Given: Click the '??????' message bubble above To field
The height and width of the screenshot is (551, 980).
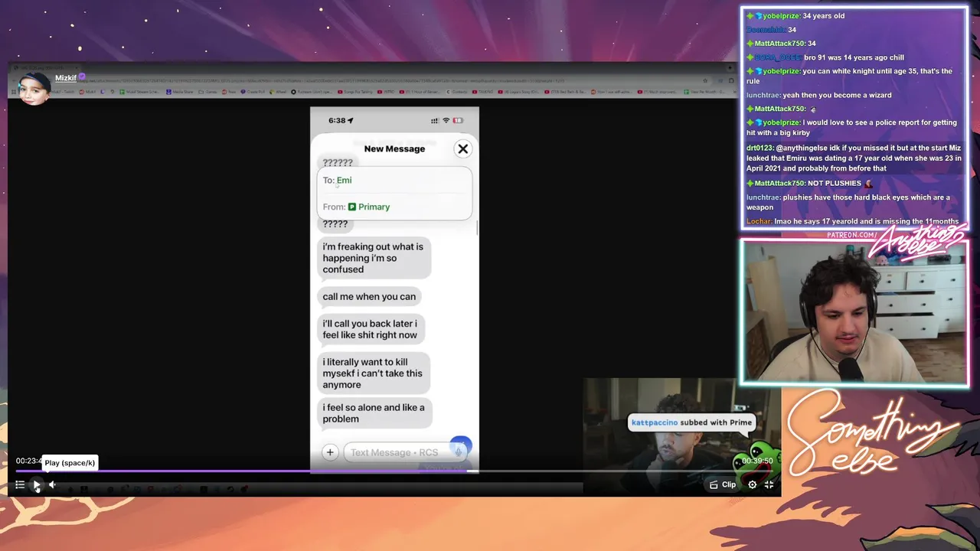Looking at the screenshot, I should [338, 162].
